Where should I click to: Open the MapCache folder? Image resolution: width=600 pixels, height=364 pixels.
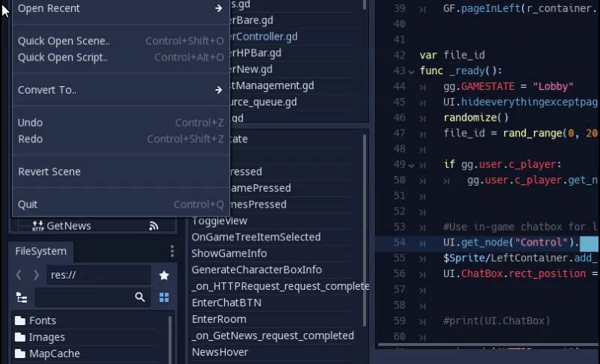click(x=54, y=354)
